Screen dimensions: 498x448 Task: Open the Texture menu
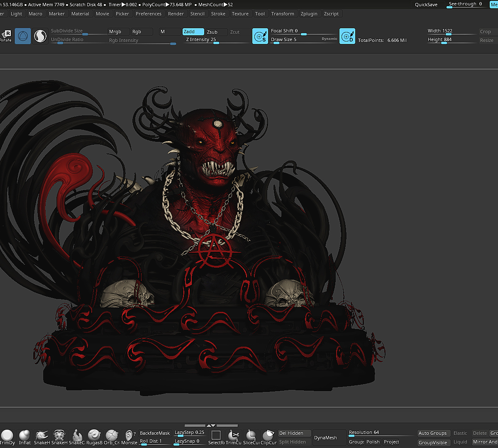click(240, 14)
